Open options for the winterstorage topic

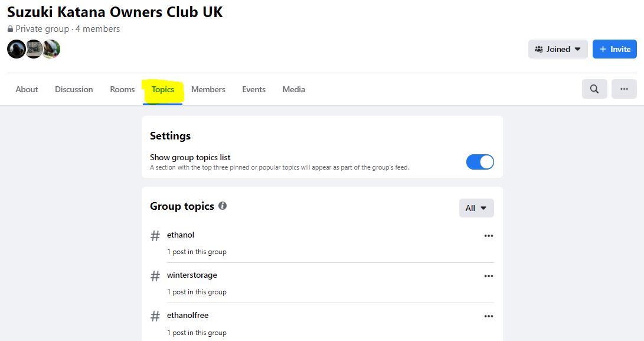click(x=488, y=276)
